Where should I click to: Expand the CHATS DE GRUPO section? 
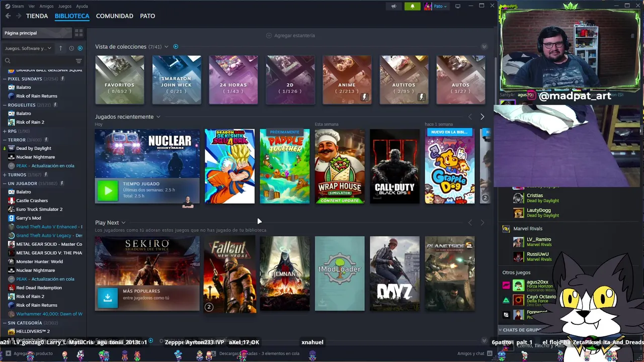521,330
